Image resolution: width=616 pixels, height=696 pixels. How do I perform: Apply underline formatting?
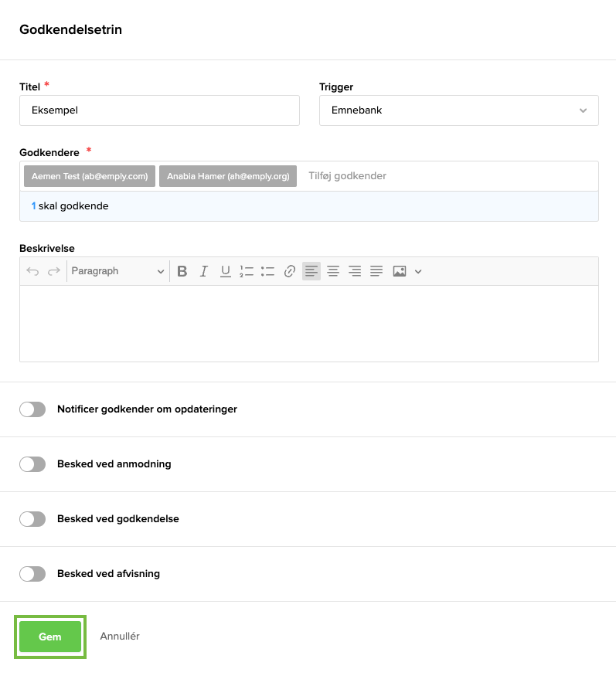tap(226, 271)
